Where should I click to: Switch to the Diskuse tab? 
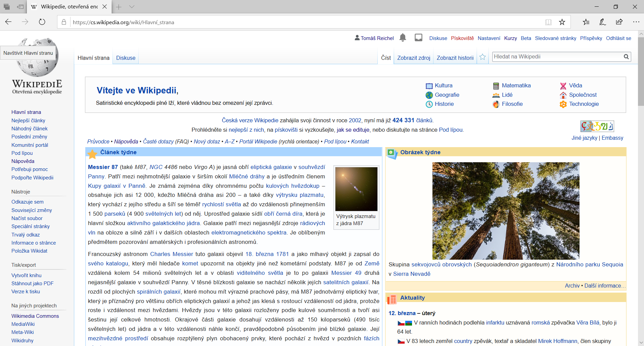tap(126, 58)
